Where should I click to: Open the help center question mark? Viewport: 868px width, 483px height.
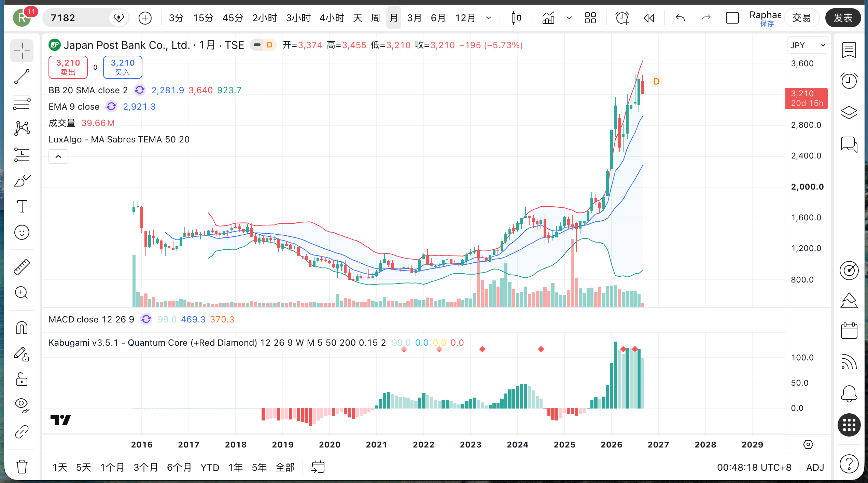pyautogui.click(x=849, y=464)
